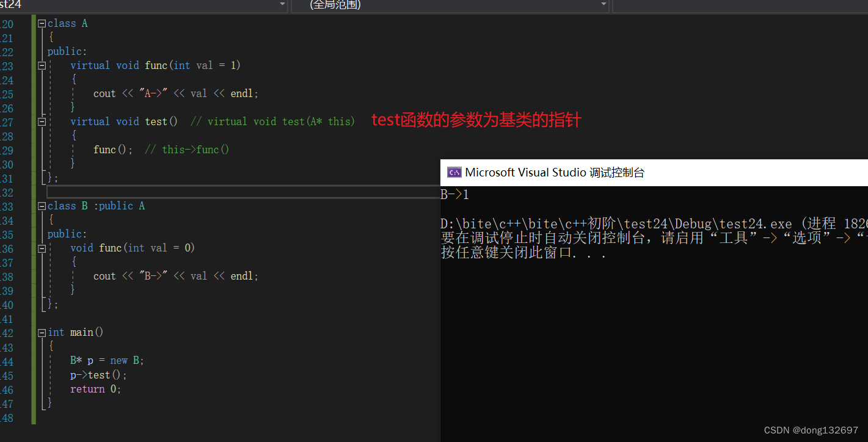This screenshot has width=868, height=442.
Task: Collapse the class B definition
Action: coord(42,206)
